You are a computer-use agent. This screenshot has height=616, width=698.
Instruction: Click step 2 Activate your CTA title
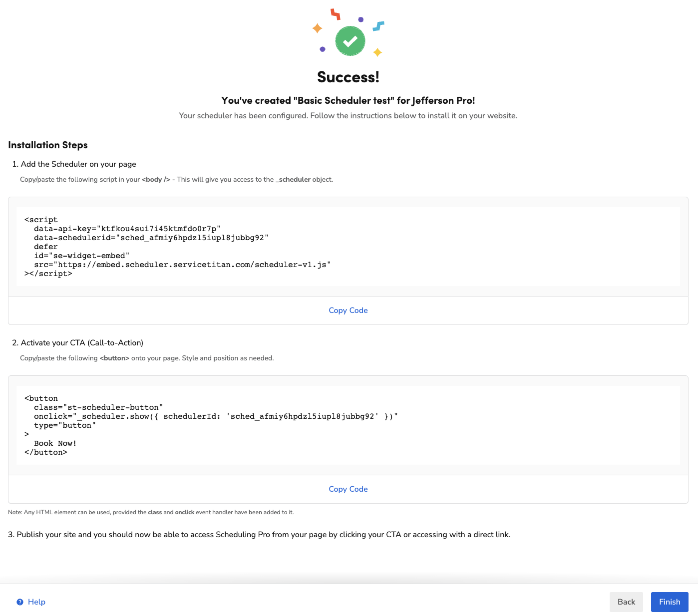click(x=82, y=342)
